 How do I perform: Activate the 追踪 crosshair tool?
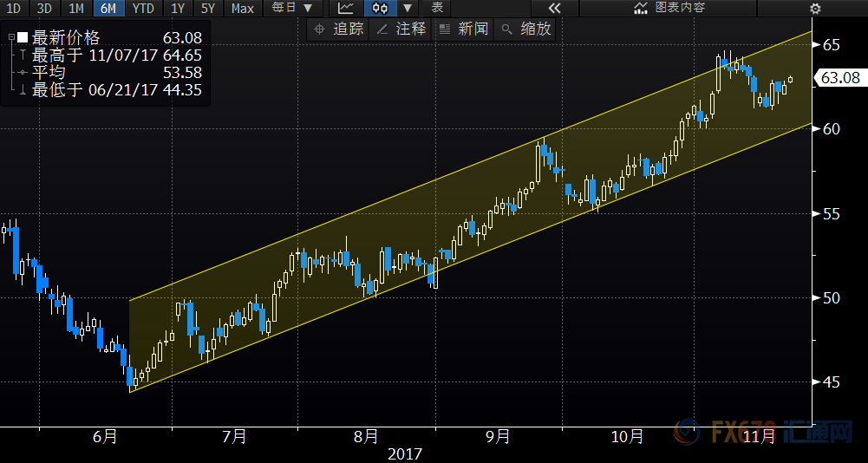tap(338, 29)
